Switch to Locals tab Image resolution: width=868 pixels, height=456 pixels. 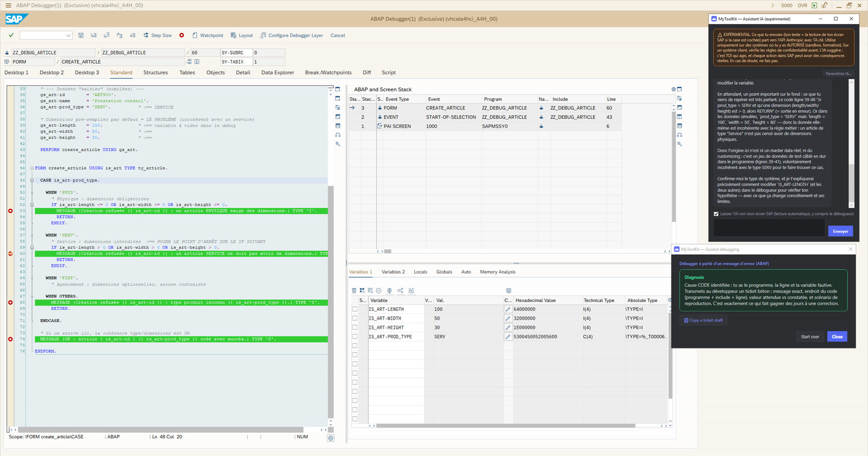420,272
